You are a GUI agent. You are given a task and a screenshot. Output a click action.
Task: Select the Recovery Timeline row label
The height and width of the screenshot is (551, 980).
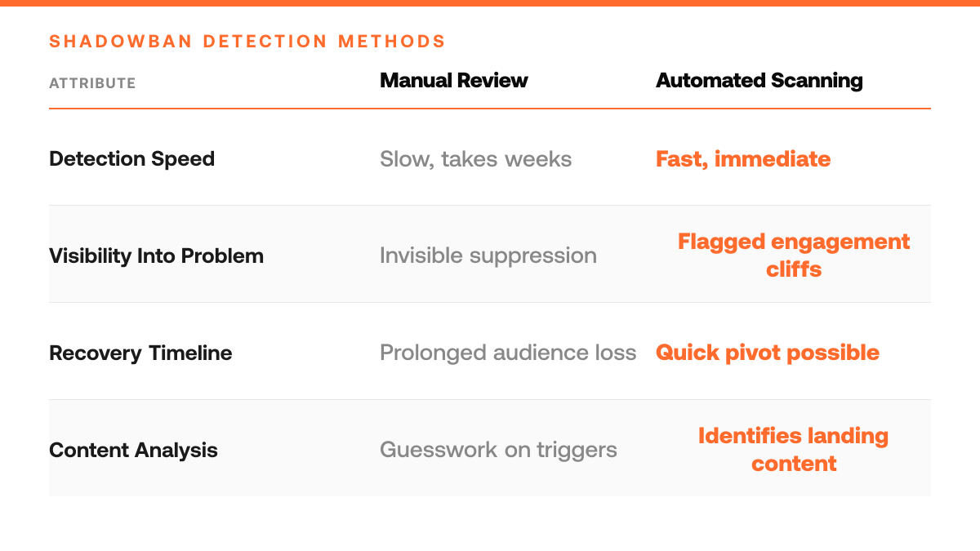pos(140,353)
